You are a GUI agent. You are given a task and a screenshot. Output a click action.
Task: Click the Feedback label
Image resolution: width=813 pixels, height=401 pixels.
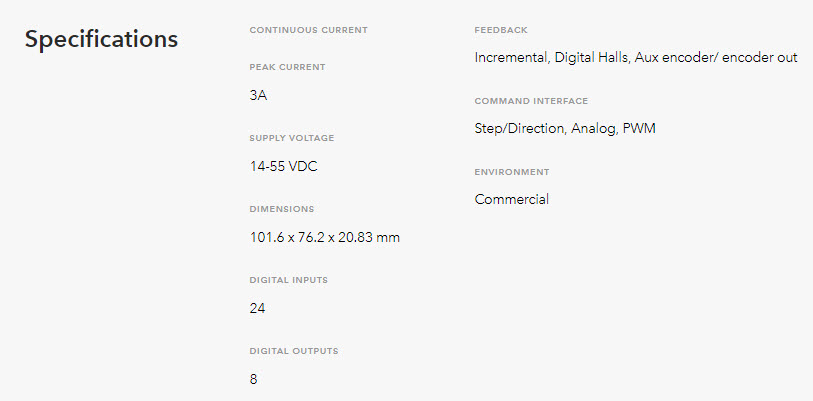501,30
